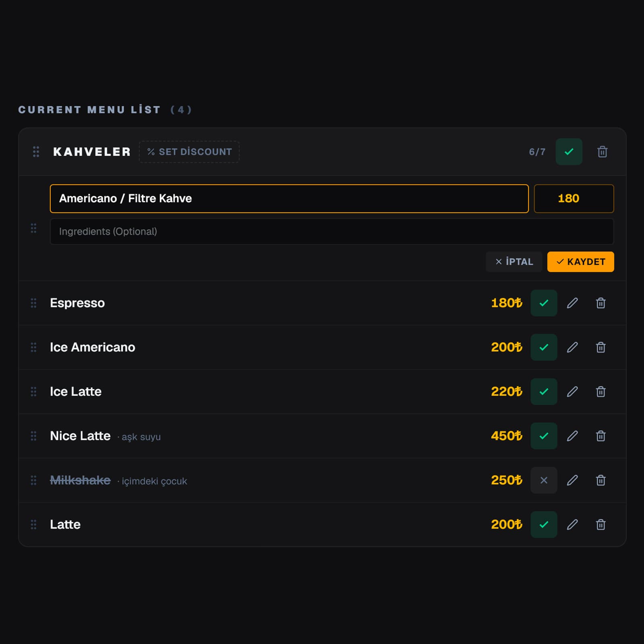Open the edit pencil for Ice Latte
The height and width of the screenshot is (644, 644).
(572, 392)
